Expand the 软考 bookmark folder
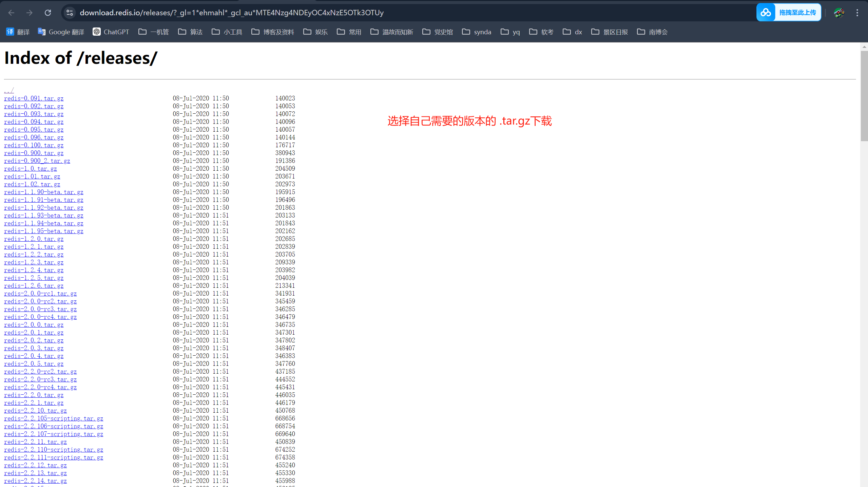868x487 pixels. pyautogui.click(x=541, y=32)
